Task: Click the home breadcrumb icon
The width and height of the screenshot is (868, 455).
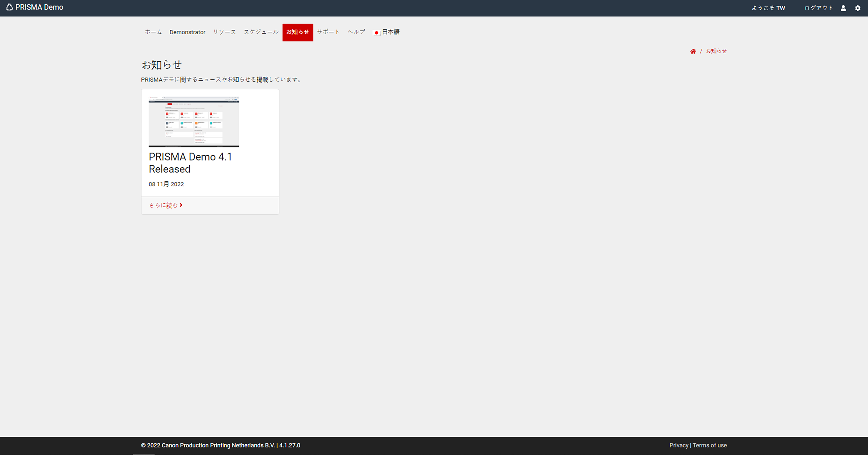Action: (693, 51)
